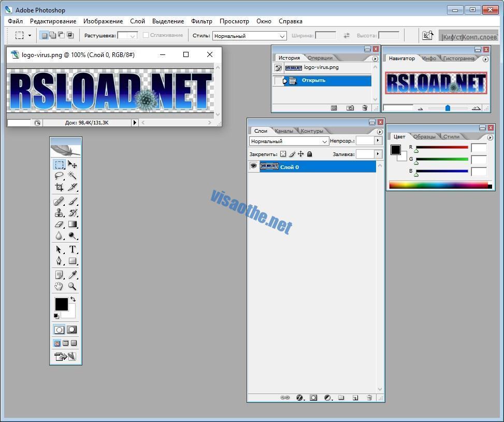Select the Move tool

tap(73, 164)
